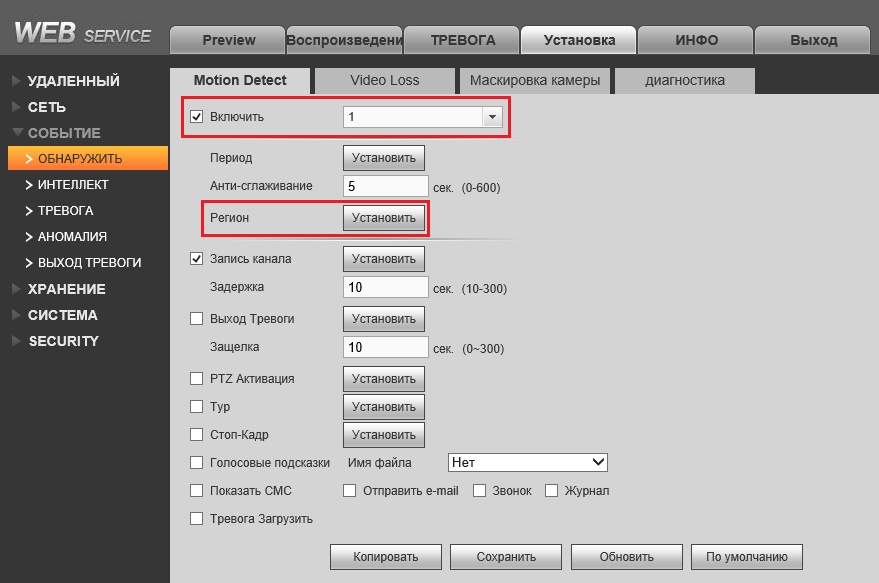The image size is (879, 583).
Task: Select ОБНАРУЖИТЬ in the sidebar
Action: [88, 158]
